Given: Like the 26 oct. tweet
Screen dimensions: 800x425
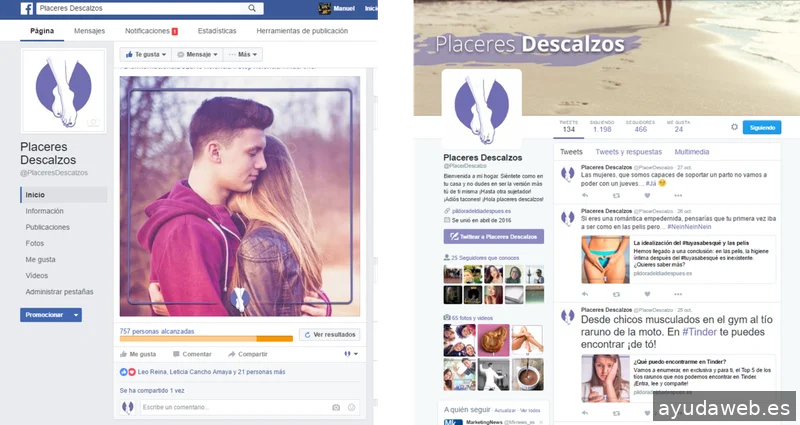Looking at the screenshot, I should (x=647, y=294).
